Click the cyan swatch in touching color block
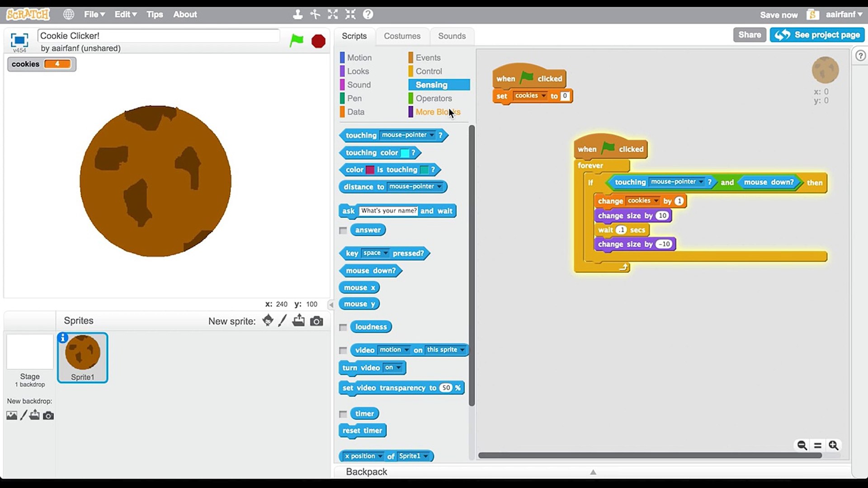 pos(405,153)
